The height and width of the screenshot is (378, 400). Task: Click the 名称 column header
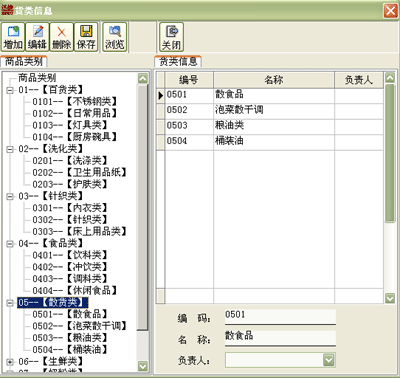coord(274,80)
